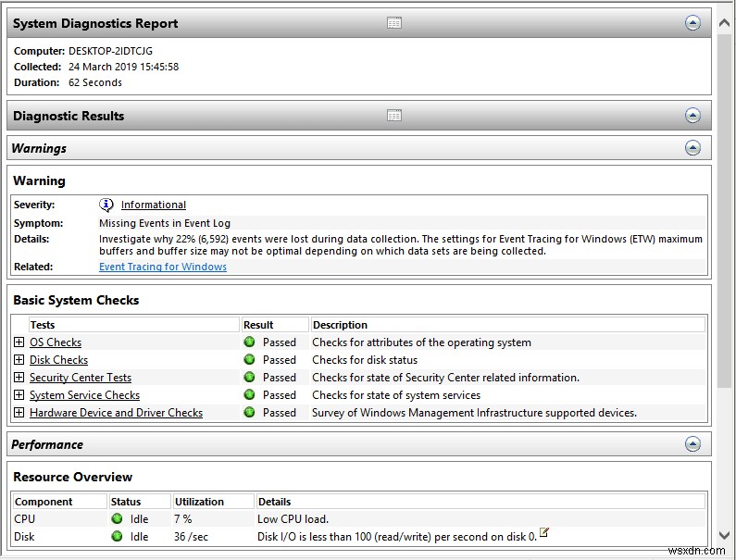736x560 pixels.
Task: Open Hardware Device and Driver Checks link
Action: [116, 413]
